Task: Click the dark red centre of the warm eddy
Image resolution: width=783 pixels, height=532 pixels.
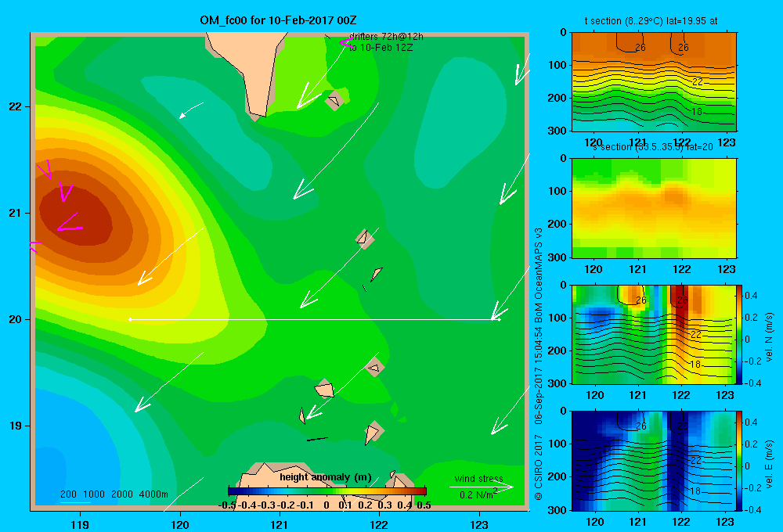Action: point(75,217)
